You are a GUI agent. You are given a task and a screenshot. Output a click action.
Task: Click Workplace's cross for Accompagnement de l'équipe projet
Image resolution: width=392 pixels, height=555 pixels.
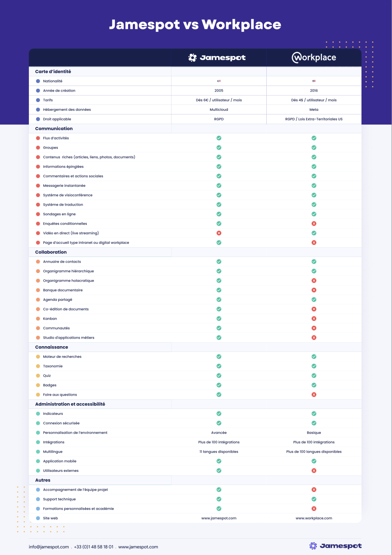pyautogui.click(x=314, y=490)
